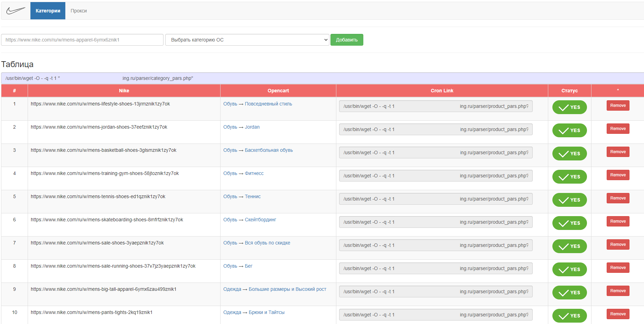Remove the mens-sale-running-shoes row
The image size is (644, 324).
pos(618,268)
